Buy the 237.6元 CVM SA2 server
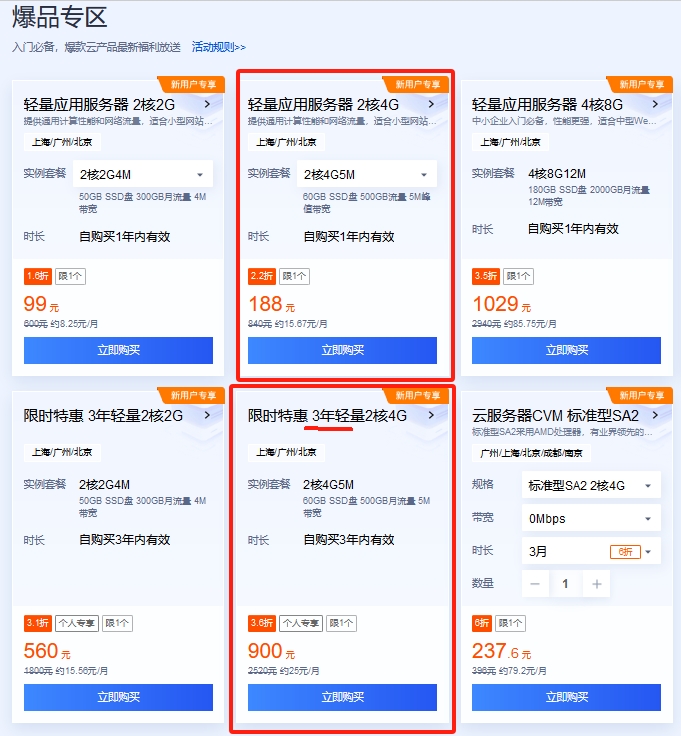681x736 pixels. pos(566,697)
